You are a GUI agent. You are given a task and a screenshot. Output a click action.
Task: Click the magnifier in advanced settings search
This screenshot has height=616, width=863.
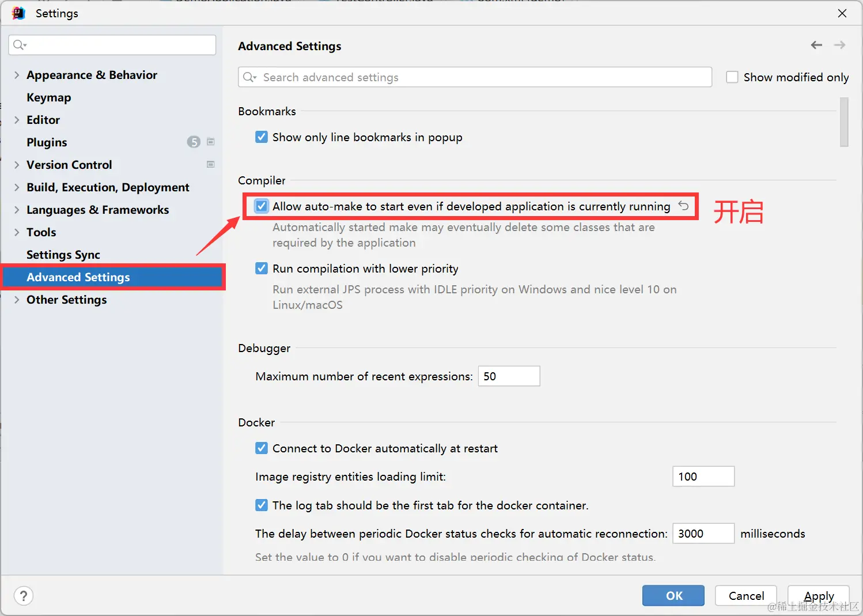(x=249, y=77)
